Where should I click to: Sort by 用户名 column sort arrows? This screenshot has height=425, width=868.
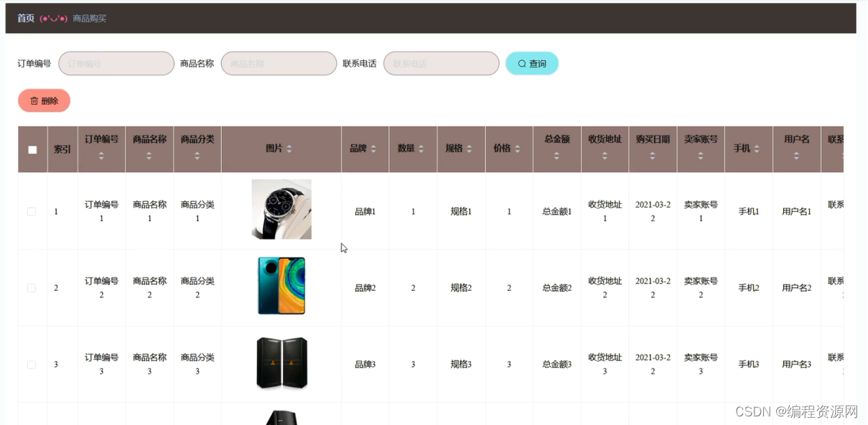[x=796, y=155]
